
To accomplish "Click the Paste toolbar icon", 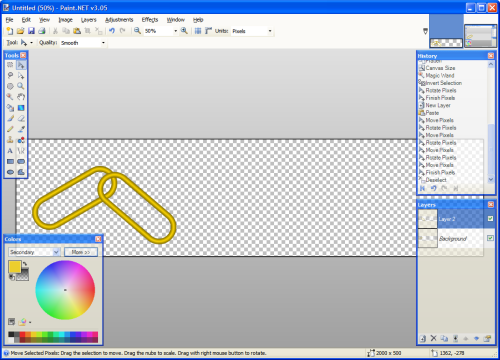I will [77, 31].
